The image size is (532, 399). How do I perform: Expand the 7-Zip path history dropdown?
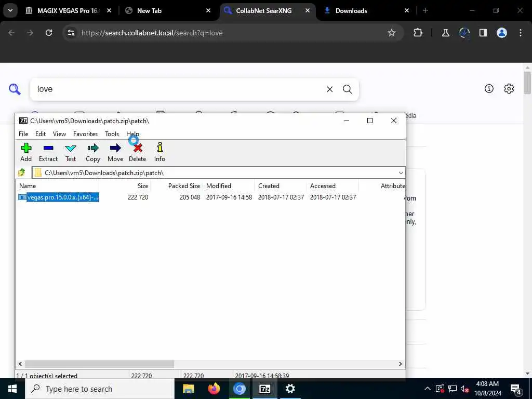[x=401, y=172]
